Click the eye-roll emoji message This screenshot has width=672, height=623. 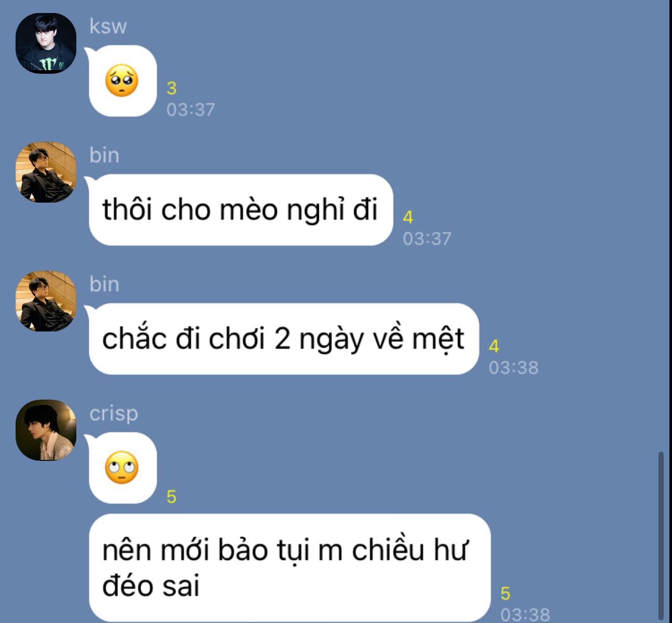pyautogui.click(x=122, y=468)
